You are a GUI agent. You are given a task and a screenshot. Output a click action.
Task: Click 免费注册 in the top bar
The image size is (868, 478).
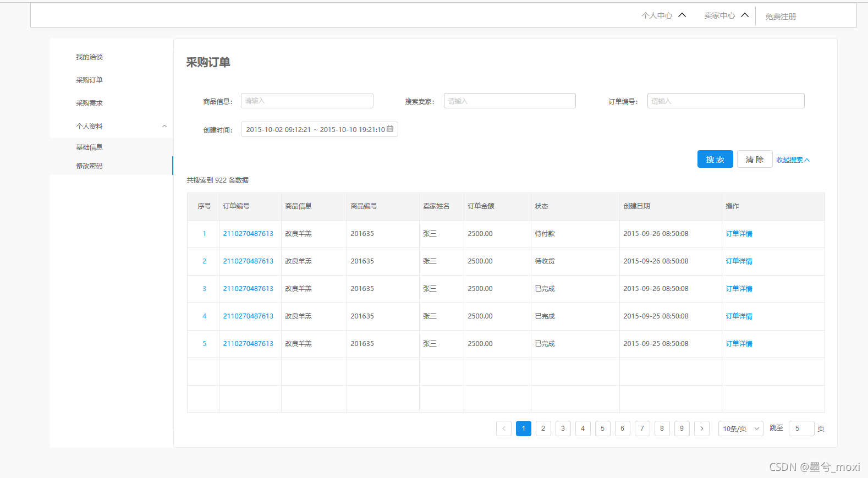pyautogui.click(x=781, y=17)
